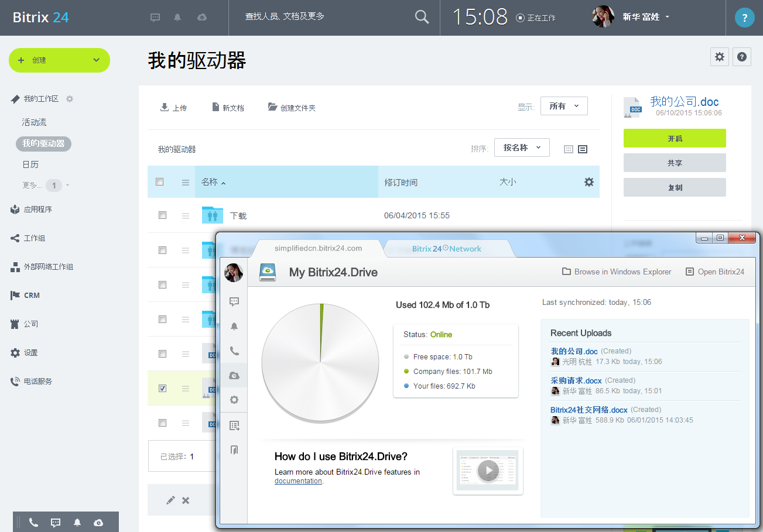Open table column settings gear
763x532 pixels.
click(x=589, y=182)
